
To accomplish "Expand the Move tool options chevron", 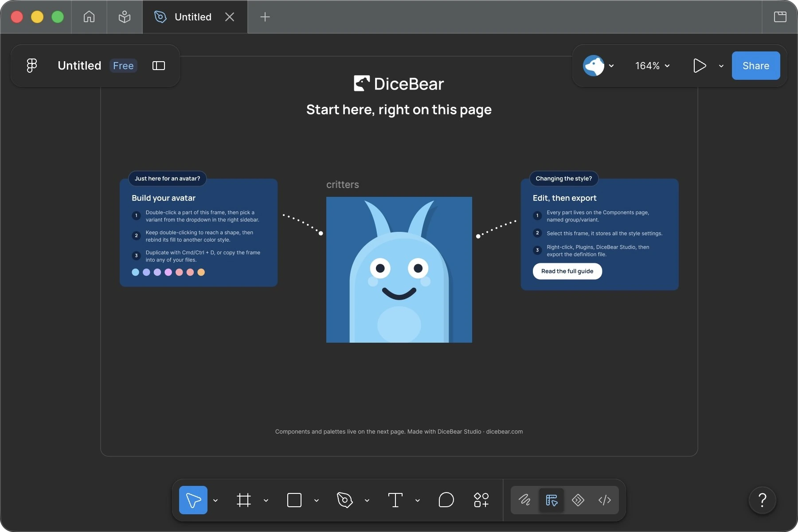I will point(215,501).
